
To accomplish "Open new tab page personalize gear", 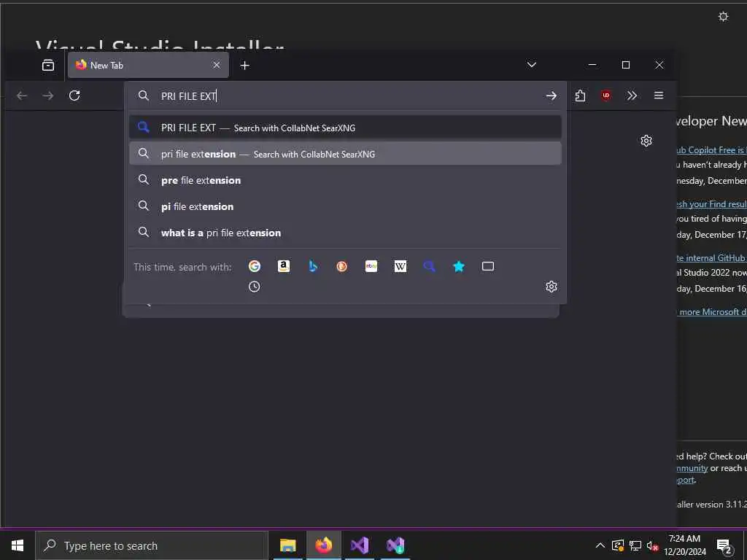I will point(646,141).
